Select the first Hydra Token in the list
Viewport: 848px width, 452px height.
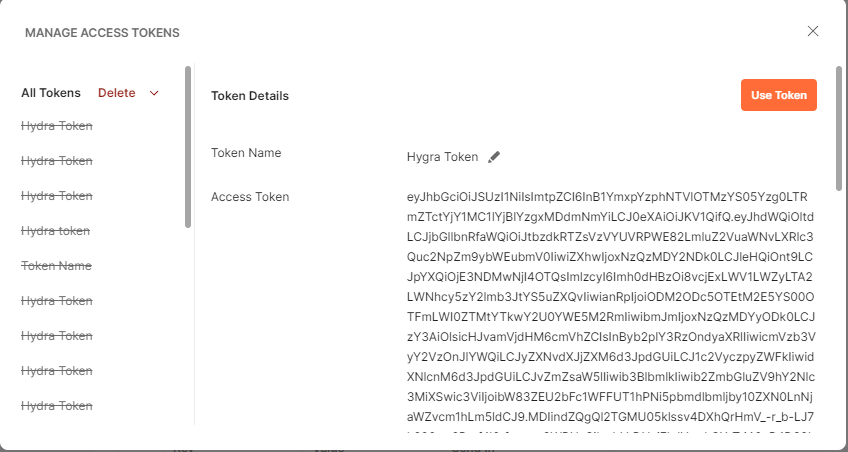point(57,126)
